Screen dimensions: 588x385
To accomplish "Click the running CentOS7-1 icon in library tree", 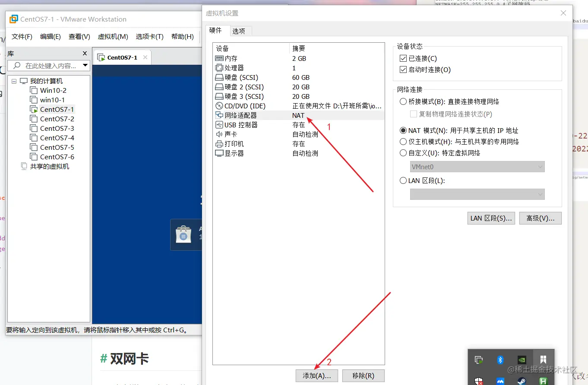I will (34, 110).
